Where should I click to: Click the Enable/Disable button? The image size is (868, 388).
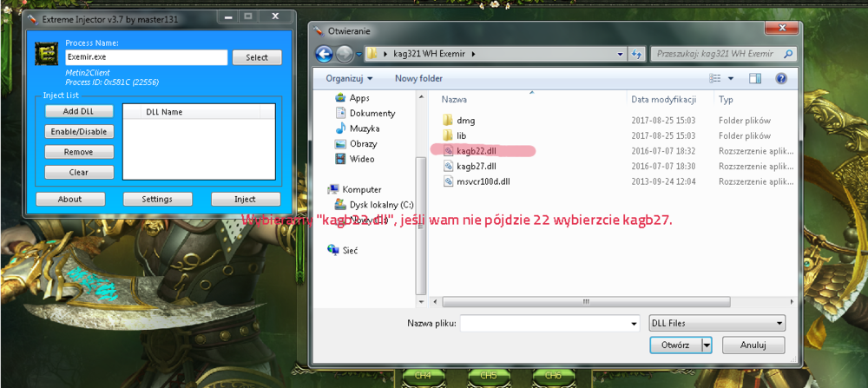point(79,132)
